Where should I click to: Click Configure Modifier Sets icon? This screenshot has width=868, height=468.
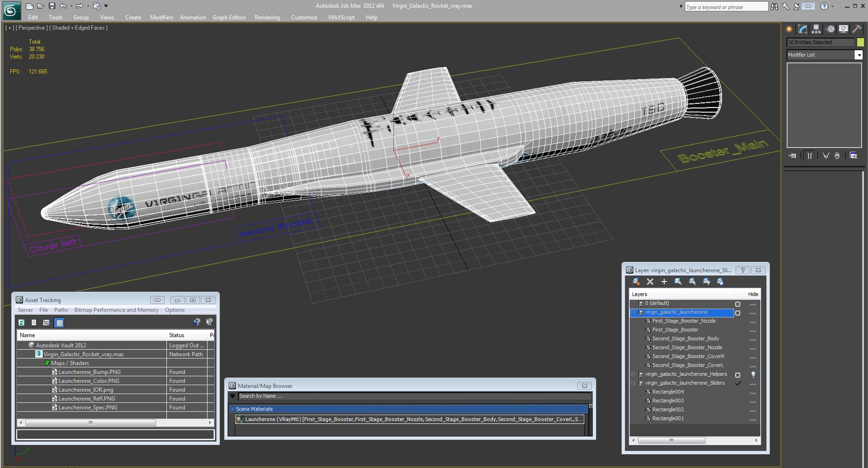(x=854, y=155)
